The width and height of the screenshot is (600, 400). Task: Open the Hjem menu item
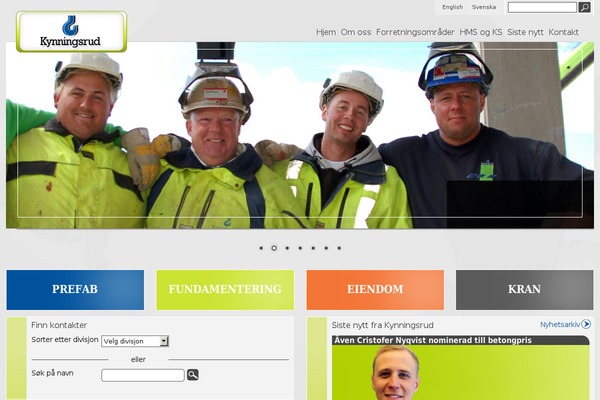pyautogui.click(x=326, y=32)
